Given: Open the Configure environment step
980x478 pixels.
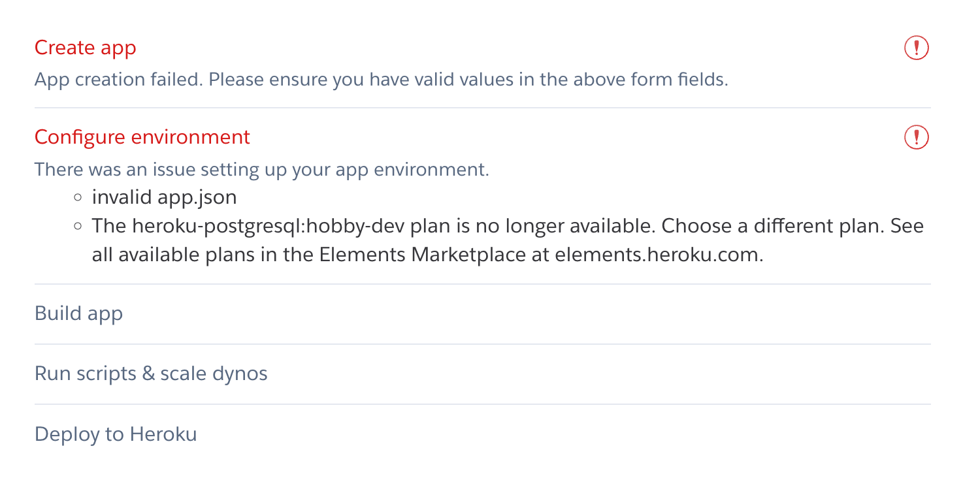Looking at the screenshot, I should (x=143, y=137).
